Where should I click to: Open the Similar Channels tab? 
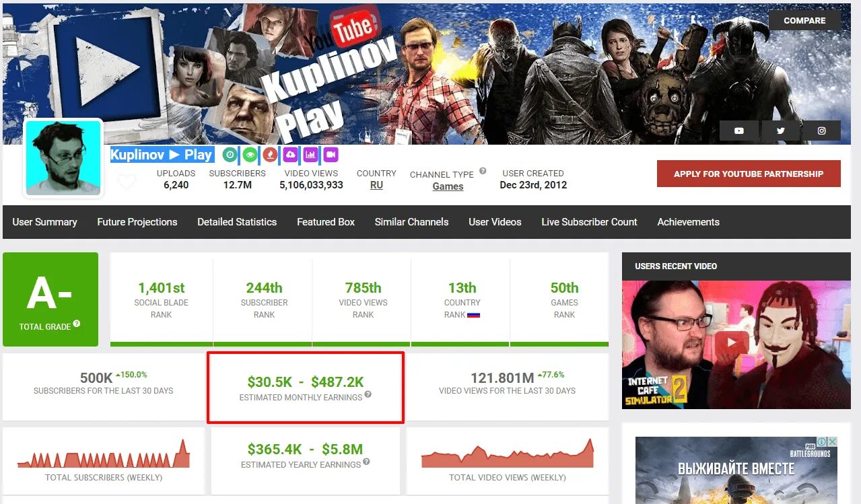point(411,222)
